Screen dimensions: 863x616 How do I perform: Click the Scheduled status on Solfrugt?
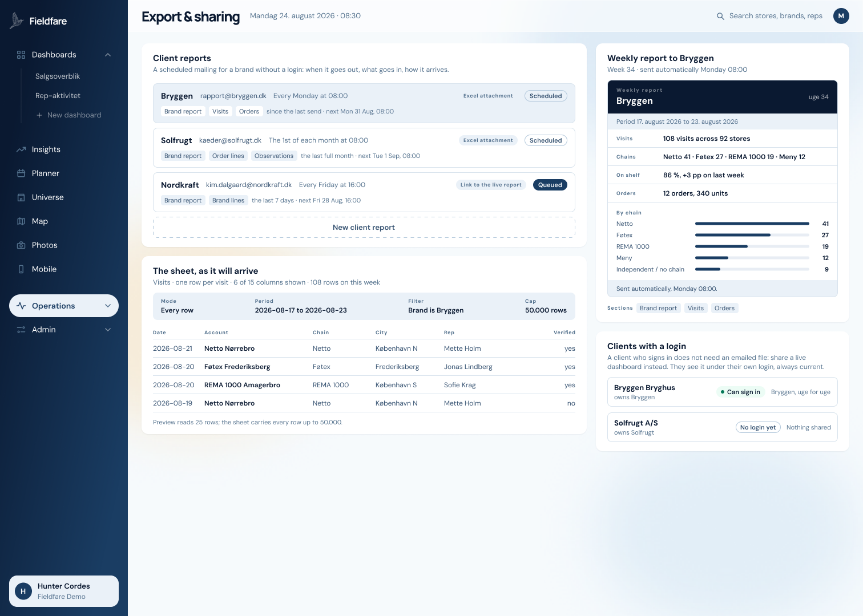[546, 140]
